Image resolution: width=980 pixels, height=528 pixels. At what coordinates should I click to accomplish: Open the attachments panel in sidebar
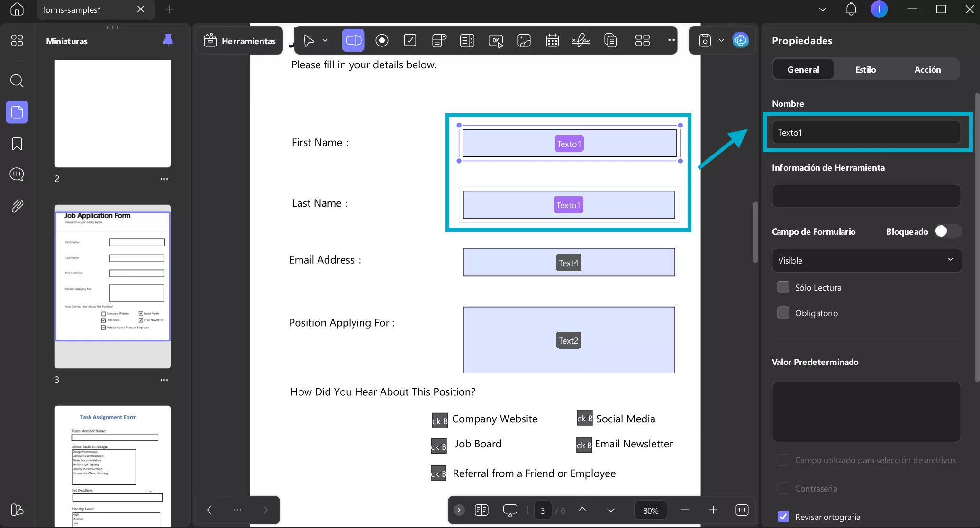[x=17, y=206]
